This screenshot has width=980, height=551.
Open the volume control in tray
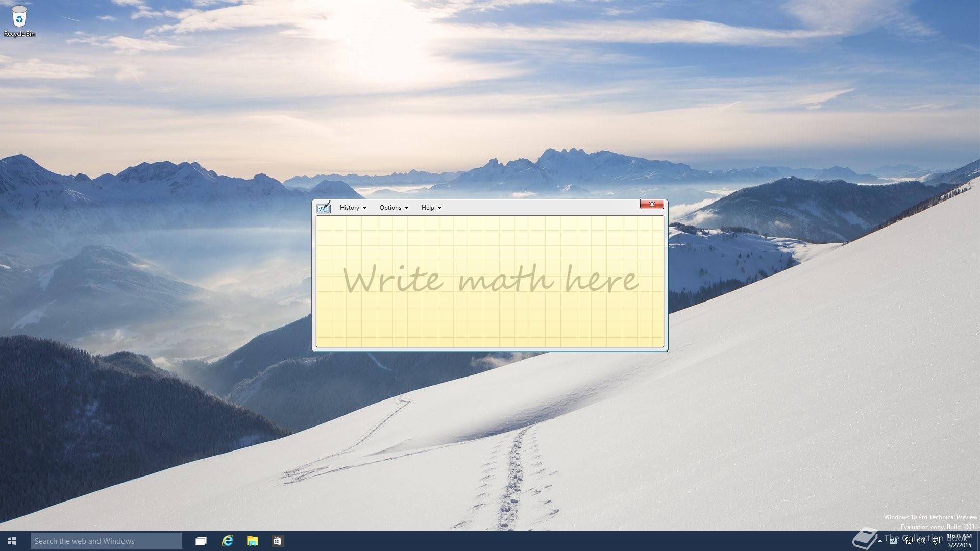[921, 541]
